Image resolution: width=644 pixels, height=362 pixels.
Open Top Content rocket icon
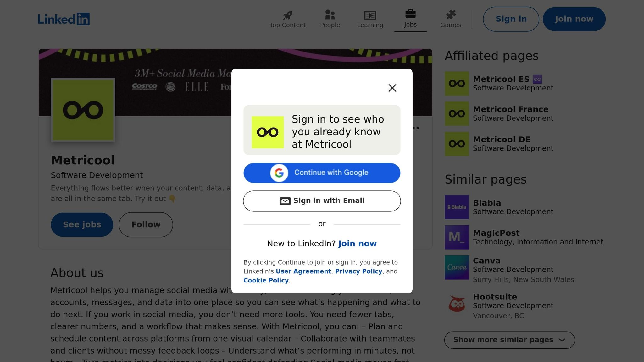click(287, 15)
